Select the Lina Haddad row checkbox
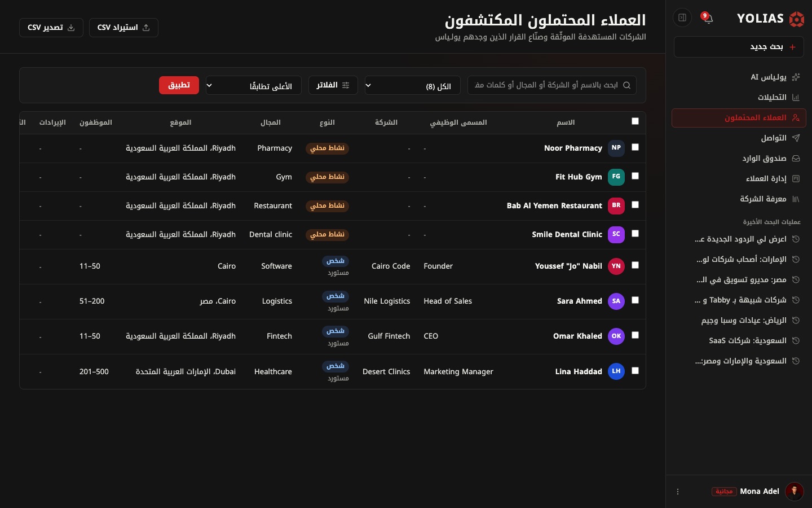This screenshot has width=812, height=508. pos(635,371)
